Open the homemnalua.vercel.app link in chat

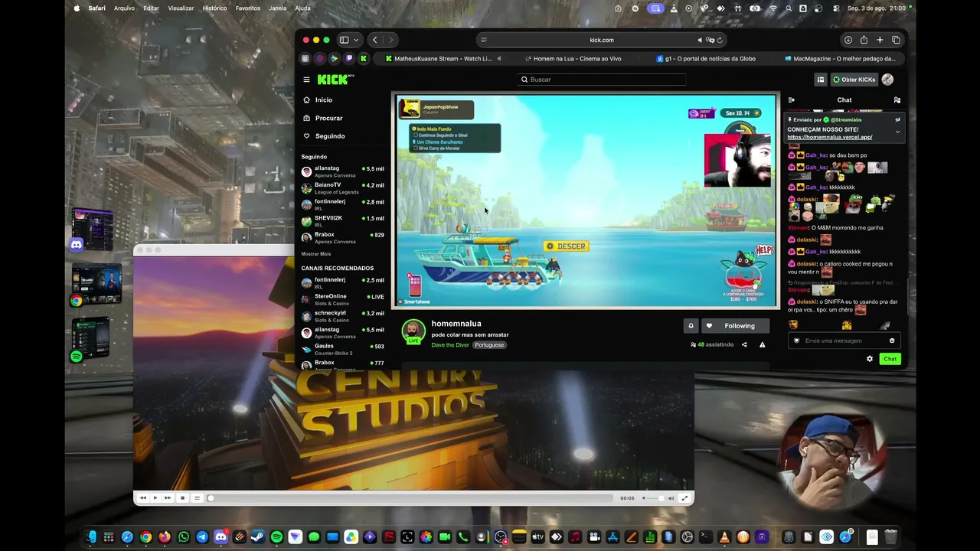tap(829, 137)
